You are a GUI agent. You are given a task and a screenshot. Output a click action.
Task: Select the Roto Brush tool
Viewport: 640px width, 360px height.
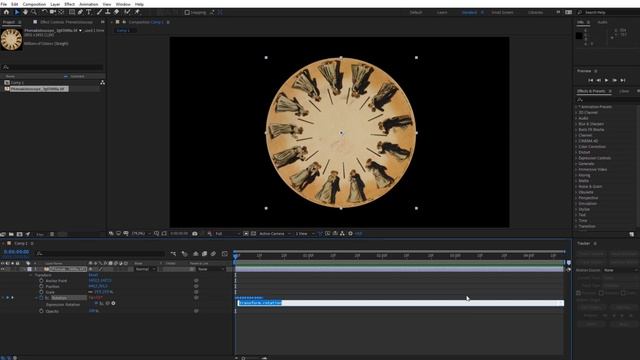coord(127,12)
